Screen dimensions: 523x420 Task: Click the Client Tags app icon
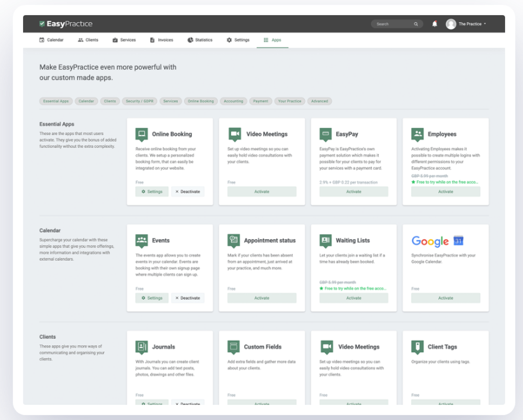pyautogui.click(x=417, y=347)
